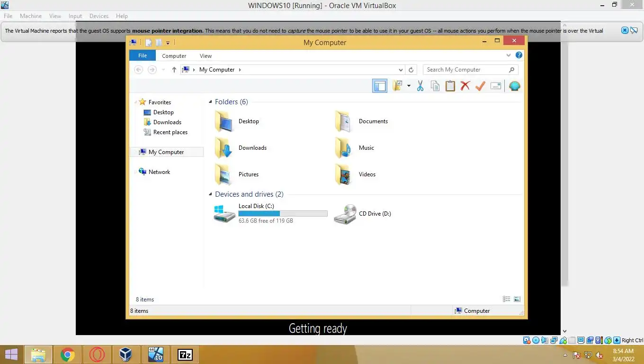Dismiss the mouse integration notification
This screenshot has width=644, height=364.
click(625, 30)
